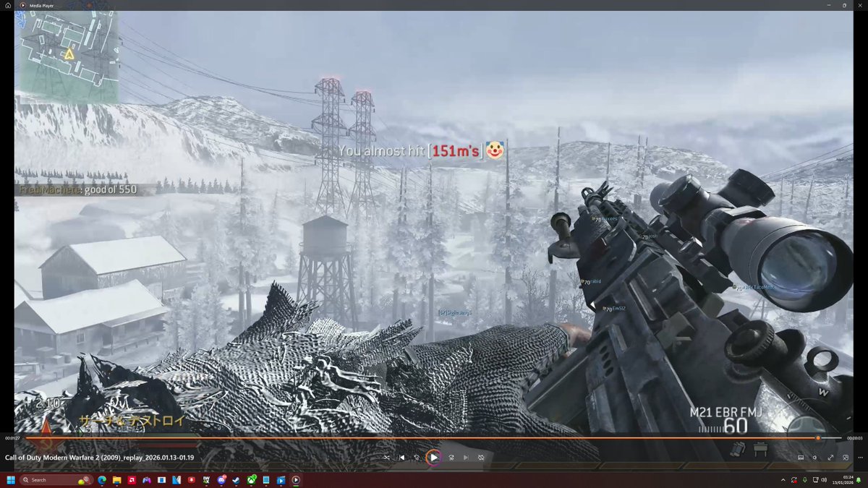Image resolution: width=868 pixels, height=488 pixels.
Task: Open File Explorer from the taskbar
Action: click(x=116, y=480)
